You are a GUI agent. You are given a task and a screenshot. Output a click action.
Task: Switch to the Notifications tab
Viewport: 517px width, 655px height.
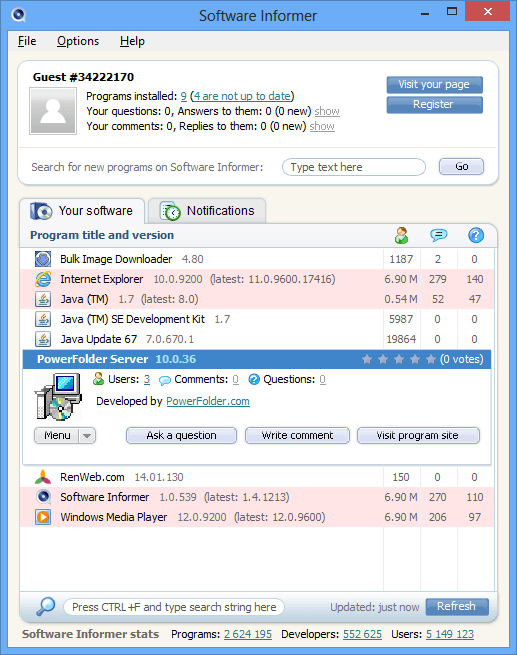pyautogui.click(x=208, y=211)
